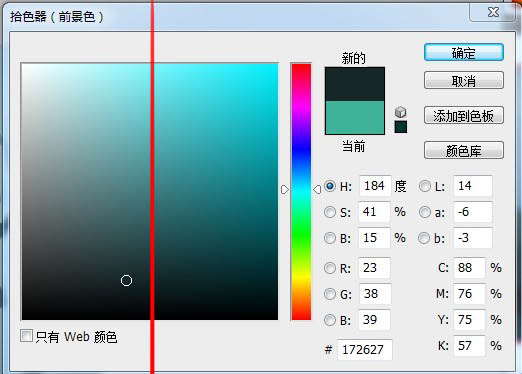Click the magenta area of hue strip

point(301,107)
